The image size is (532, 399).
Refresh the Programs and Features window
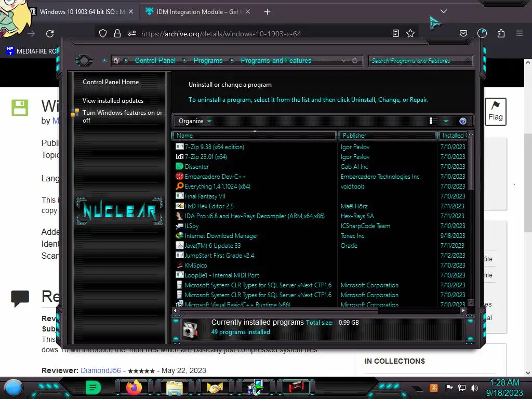click(x=355, y=61)
